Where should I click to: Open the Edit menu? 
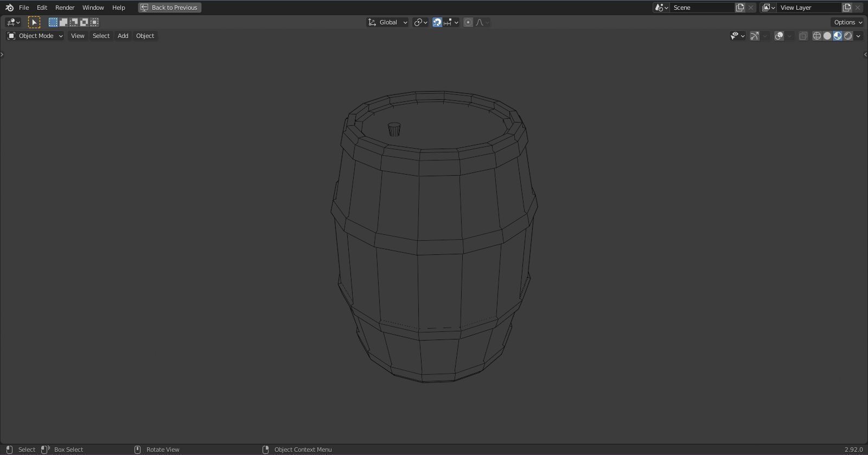tap(42, 8)
